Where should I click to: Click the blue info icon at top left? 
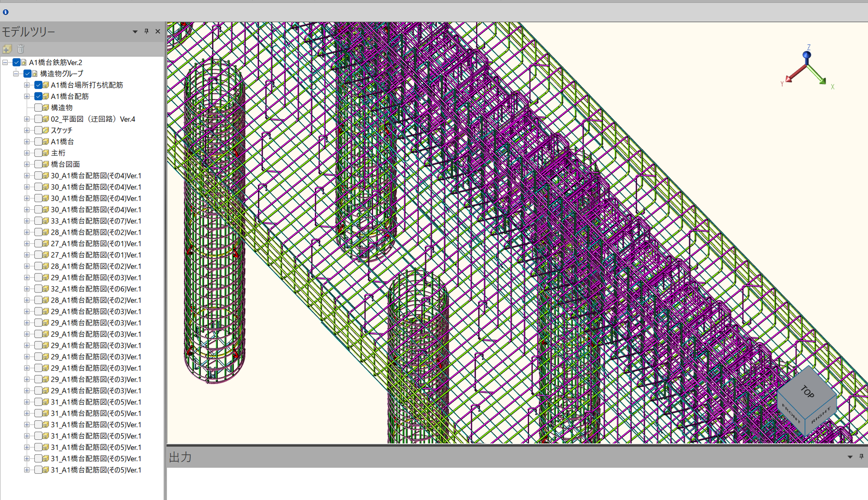click(x=5, y=12)
